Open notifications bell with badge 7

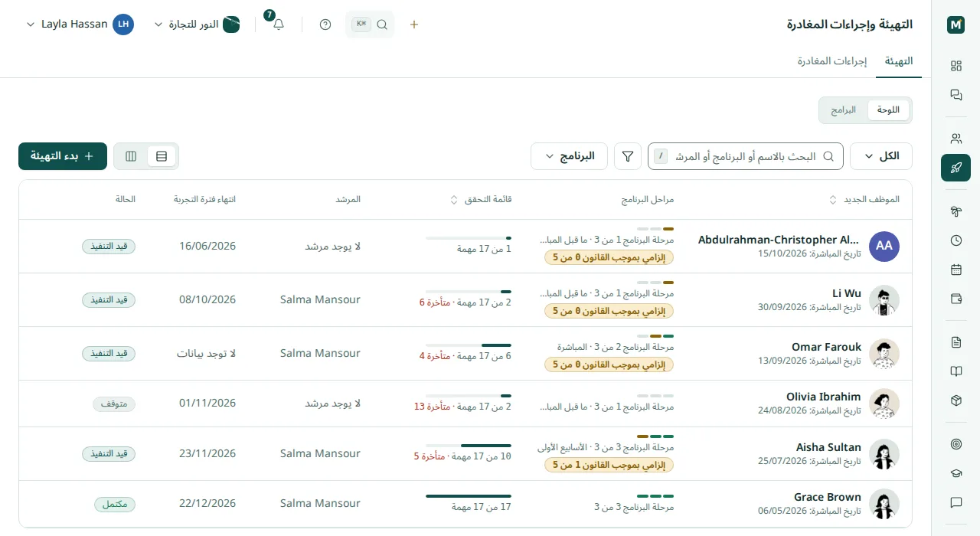(279, 25)
